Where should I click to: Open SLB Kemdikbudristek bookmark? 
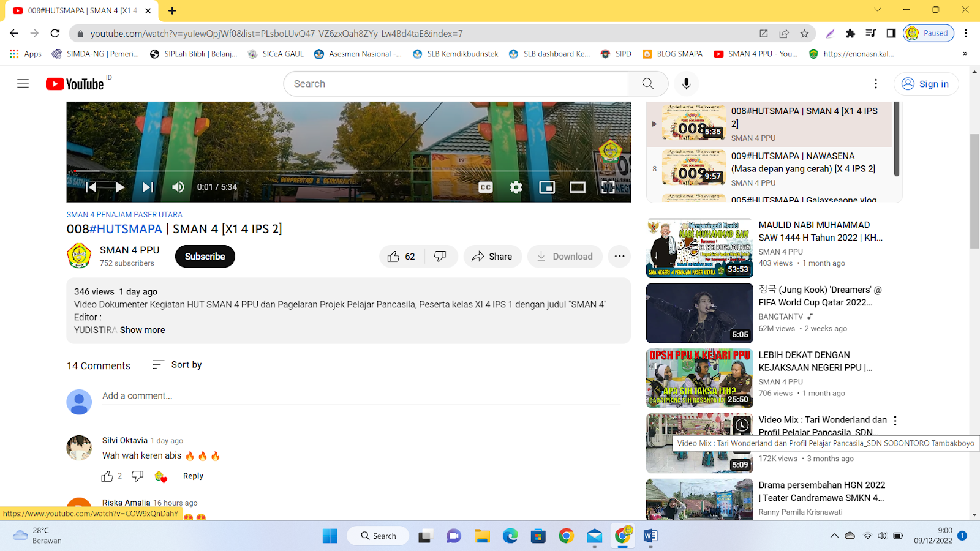456,54
